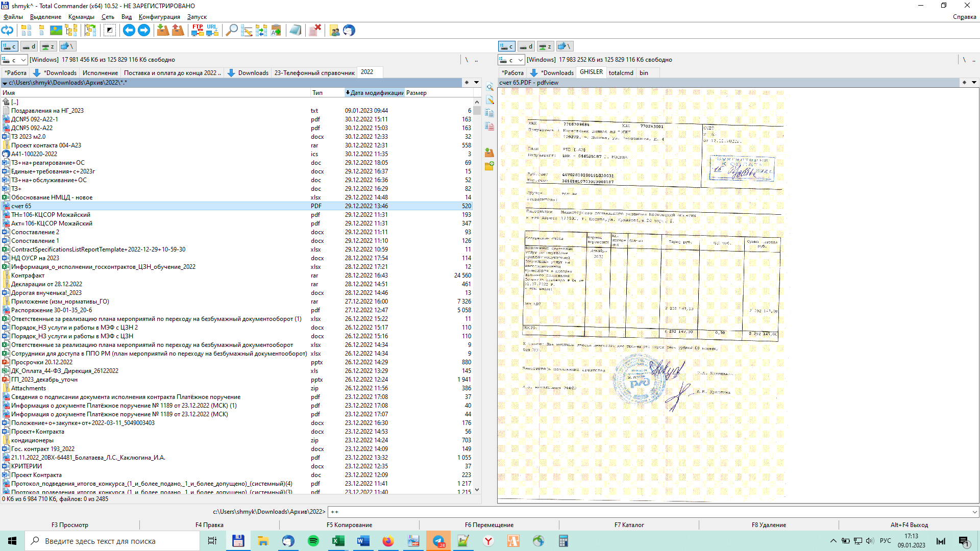This screenshot has height=551, width=980.
Task: Click the Synchronize directories icon
Action: click(x=261, y=31)
